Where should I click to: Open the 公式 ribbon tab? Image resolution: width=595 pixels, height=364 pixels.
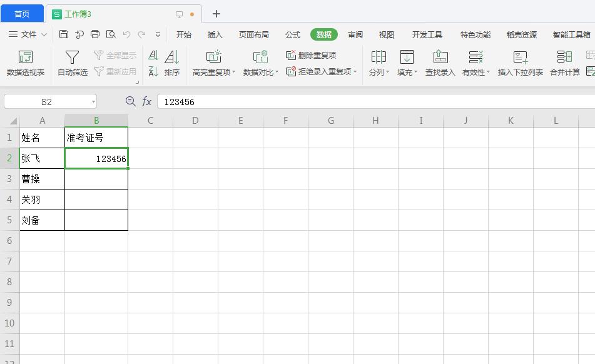pos(293,34)
